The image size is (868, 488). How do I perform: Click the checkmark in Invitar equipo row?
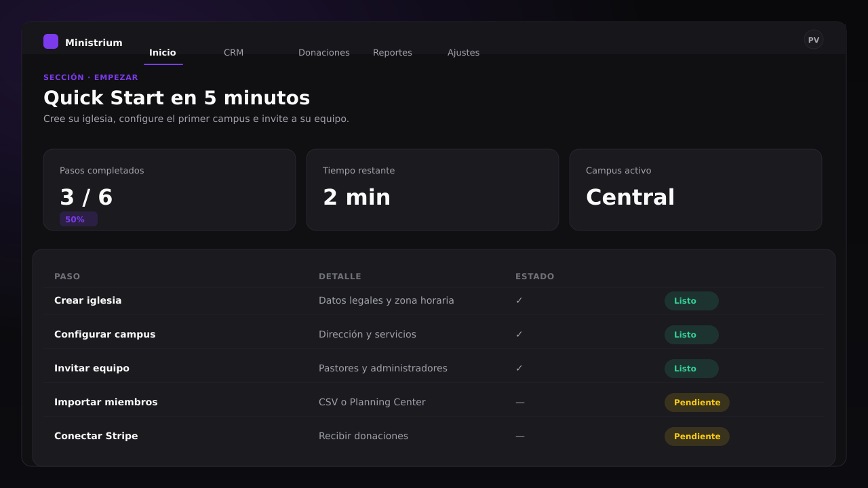click(519, 368)
